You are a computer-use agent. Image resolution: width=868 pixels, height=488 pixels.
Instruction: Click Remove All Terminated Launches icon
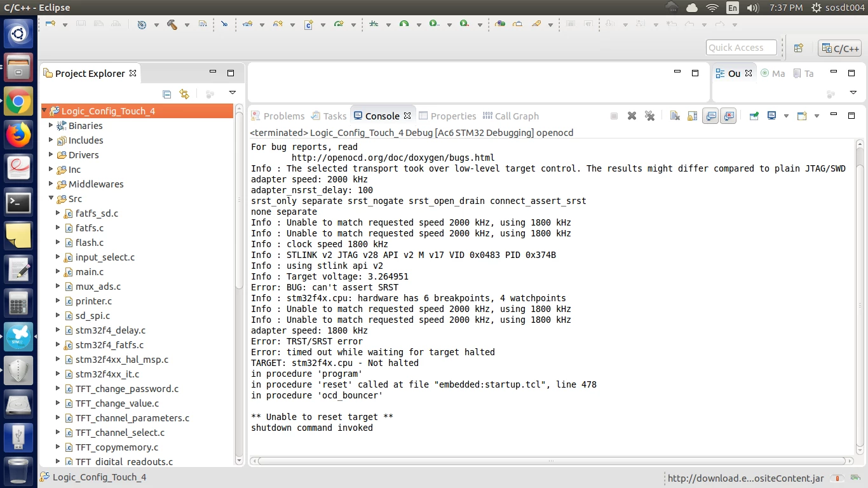tap(649, 116)
